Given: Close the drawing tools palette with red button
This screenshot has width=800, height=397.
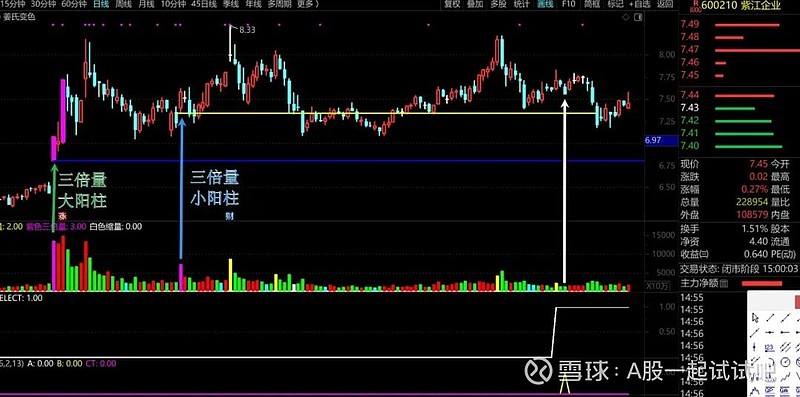Looking at the screenshot, I should pos(797,302).
